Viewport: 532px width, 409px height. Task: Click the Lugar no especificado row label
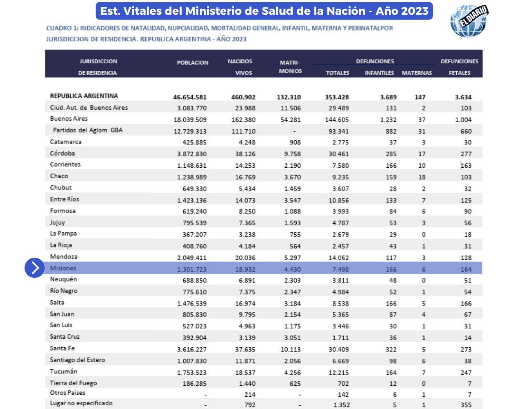pyautogui.click(x=81, y=403)
